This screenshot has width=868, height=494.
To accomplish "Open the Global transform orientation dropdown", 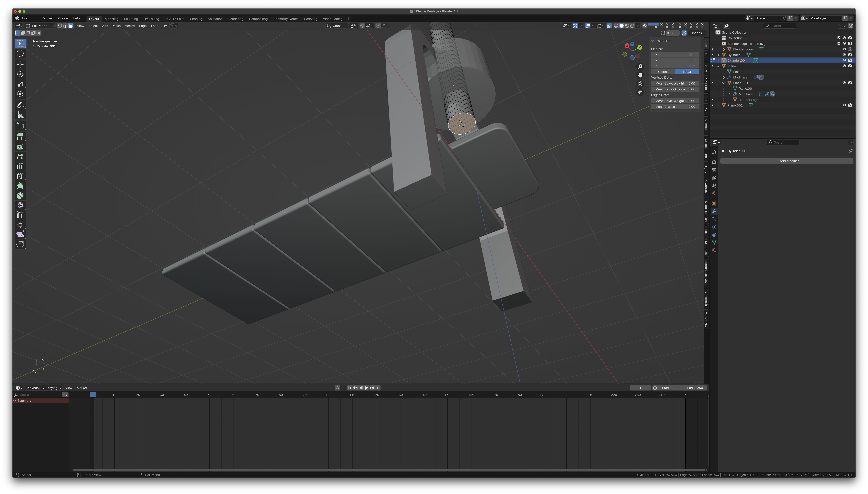I will click(337, 26).
